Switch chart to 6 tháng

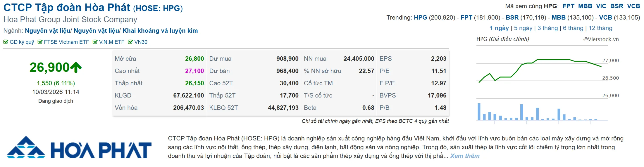coord(573,28)
